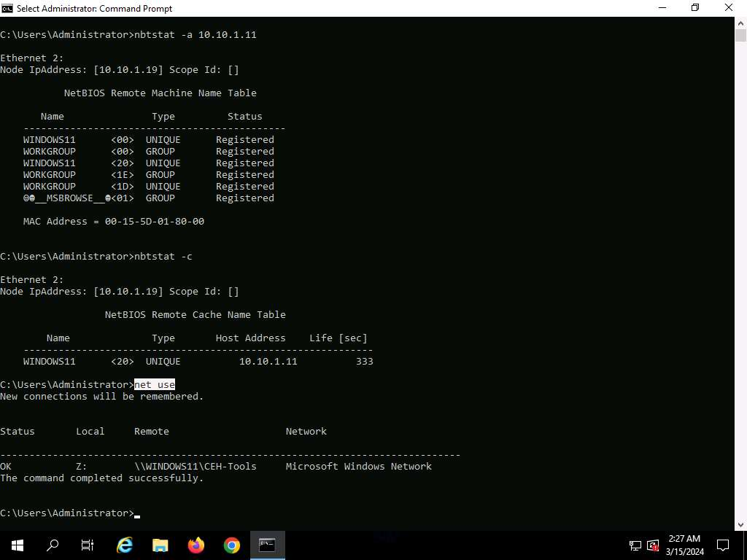Screen dimensions: 747x560
Task: Click the highlighted "net use" command text
Action: point(155,385)
